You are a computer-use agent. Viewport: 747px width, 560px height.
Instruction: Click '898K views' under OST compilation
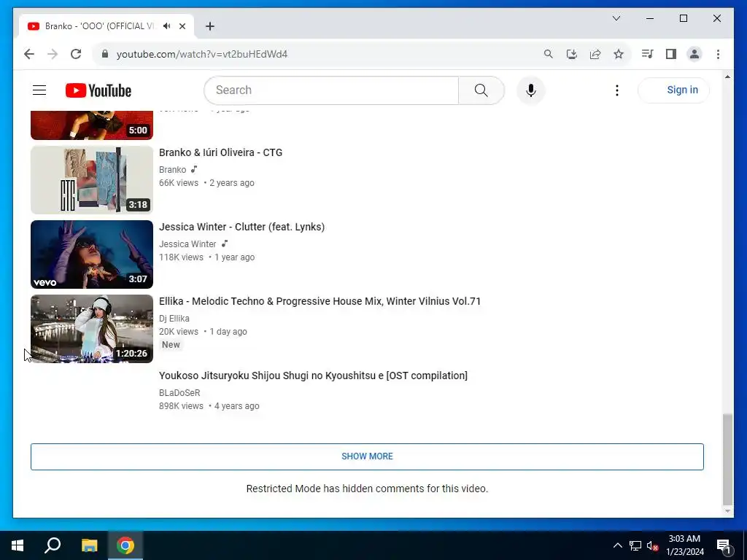tap(181, 406)
